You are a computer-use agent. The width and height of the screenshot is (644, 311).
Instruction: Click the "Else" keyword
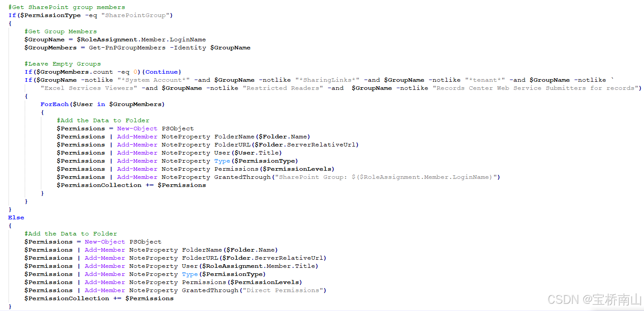click(16, 218)
